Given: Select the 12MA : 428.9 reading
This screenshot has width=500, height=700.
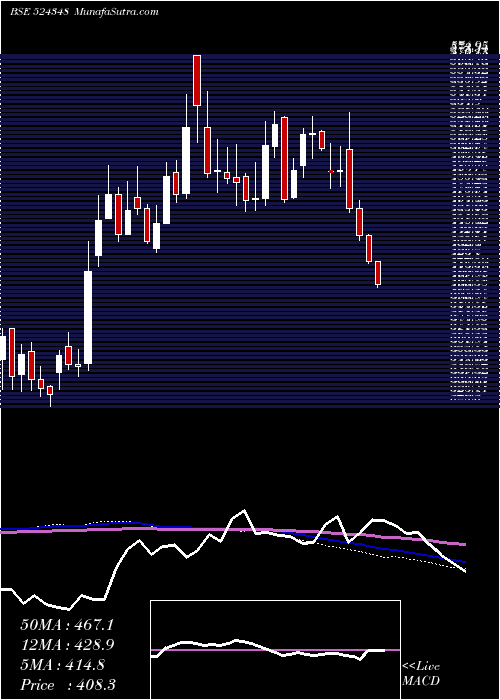Looking at the screenshot, I should (67, 645).
